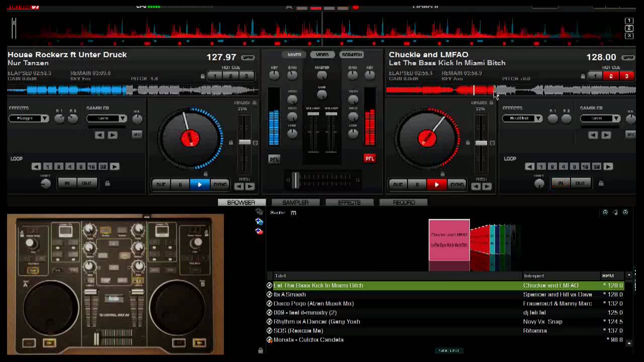Hit CUE on the right deck
The image size is (644, 362).
(398, 185)
